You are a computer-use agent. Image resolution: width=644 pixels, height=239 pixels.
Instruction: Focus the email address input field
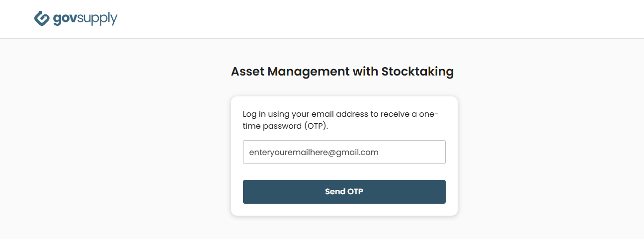click(344, 152)
